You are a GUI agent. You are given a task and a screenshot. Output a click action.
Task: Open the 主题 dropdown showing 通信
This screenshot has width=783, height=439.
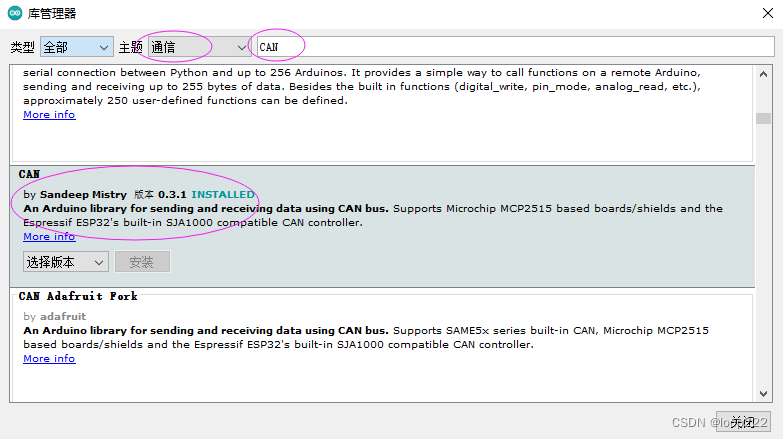pos(199,47)
